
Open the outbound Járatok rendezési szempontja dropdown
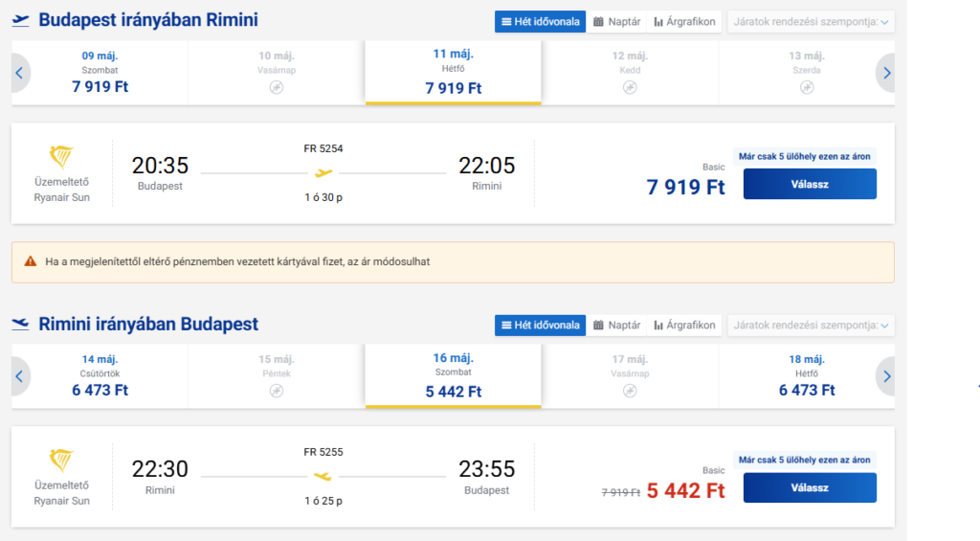(810, 21)
